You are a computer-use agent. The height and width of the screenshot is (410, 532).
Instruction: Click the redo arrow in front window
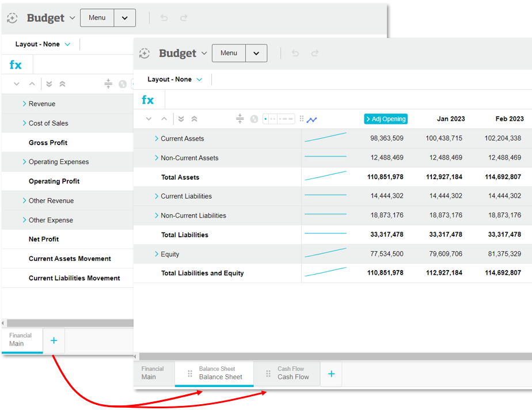click(x=315, y=53)
